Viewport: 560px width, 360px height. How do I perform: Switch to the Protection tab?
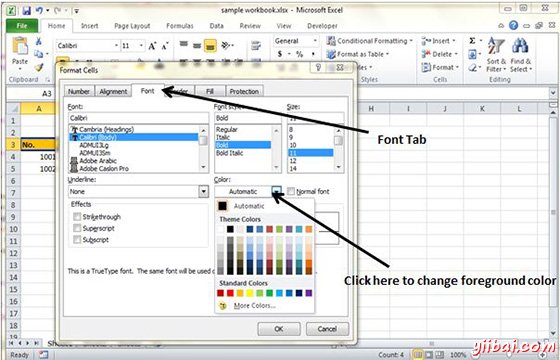(x=244, y=91)
